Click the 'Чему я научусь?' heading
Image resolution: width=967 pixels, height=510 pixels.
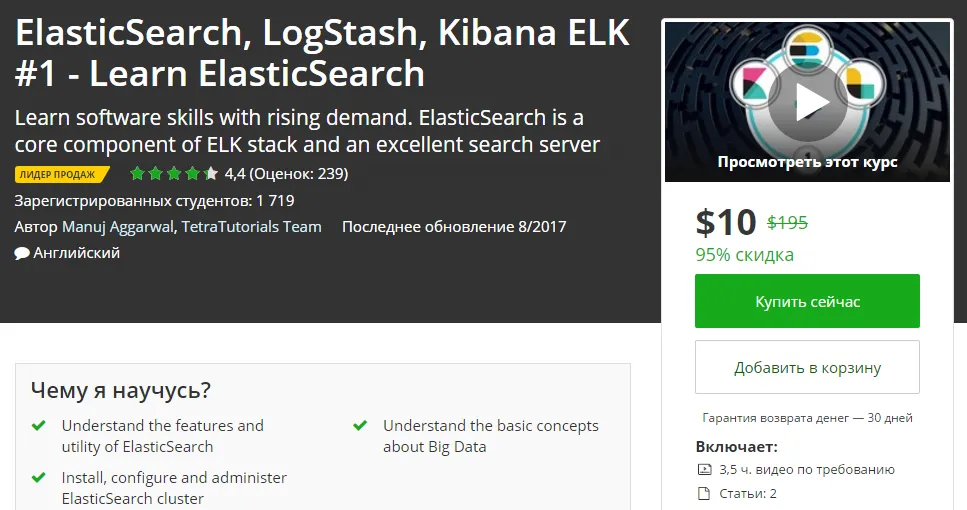click(120, 390)
